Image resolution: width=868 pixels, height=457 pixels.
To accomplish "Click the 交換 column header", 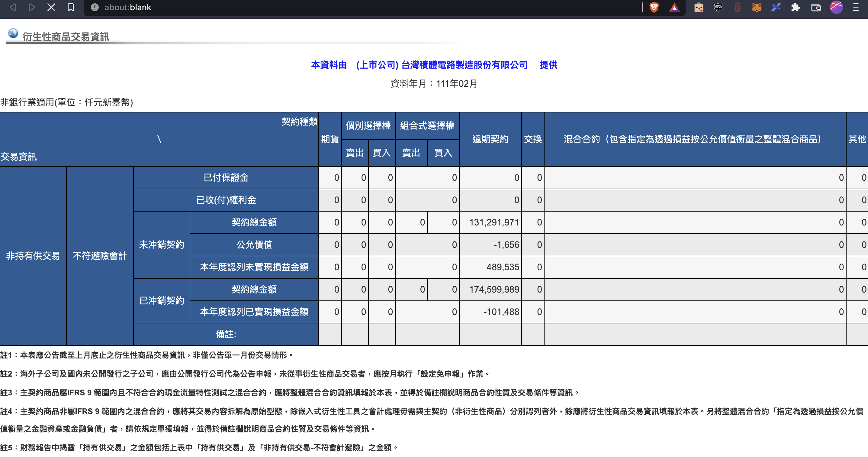I will [533, 139].
